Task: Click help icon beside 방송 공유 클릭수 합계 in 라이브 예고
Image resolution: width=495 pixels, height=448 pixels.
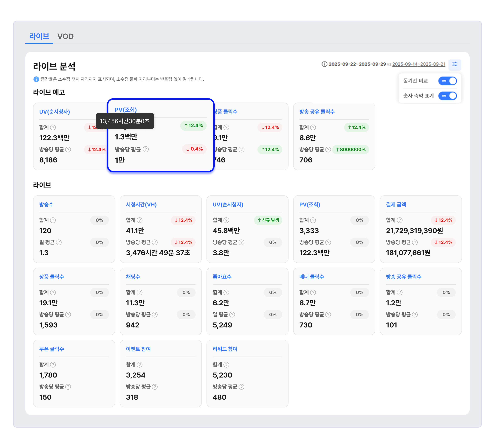Action: [313, 127]
